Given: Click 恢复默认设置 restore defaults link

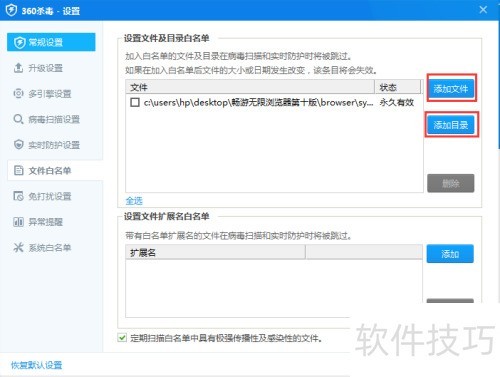Looking at the screenshot, I should [37, 365].
